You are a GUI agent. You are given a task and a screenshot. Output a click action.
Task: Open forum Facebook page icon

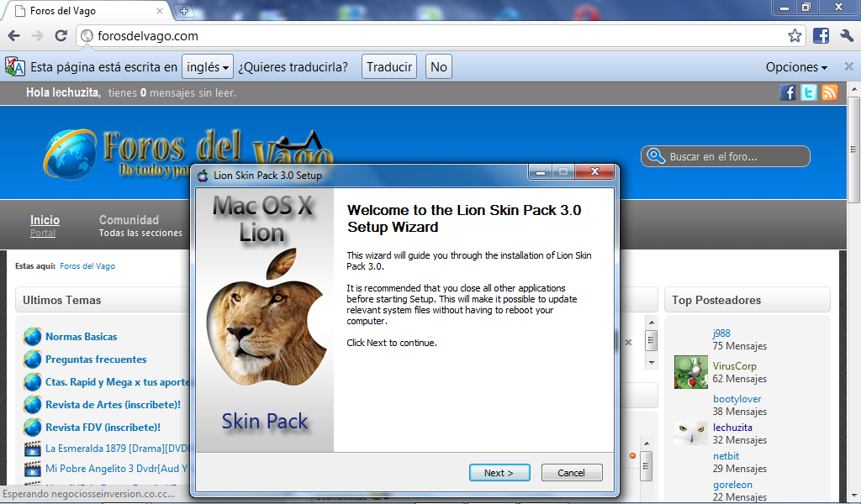pos(788,92)
